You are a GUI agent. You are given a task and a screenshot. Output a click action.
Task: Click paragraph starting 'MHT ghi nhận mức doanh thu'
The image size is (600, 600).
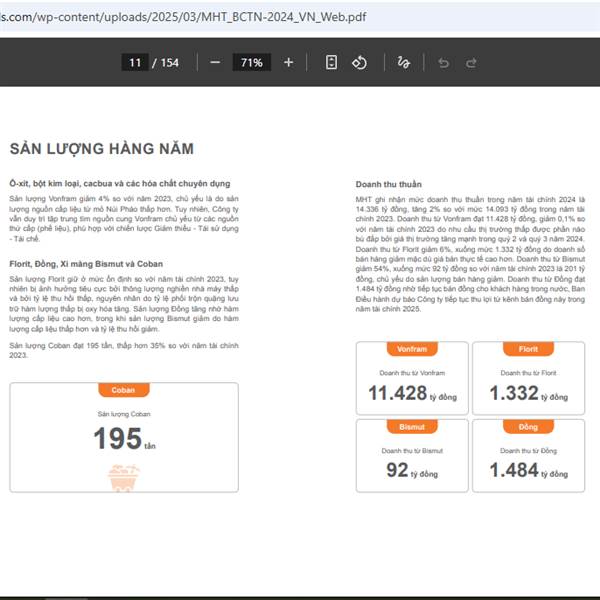[x=470, y=254]
